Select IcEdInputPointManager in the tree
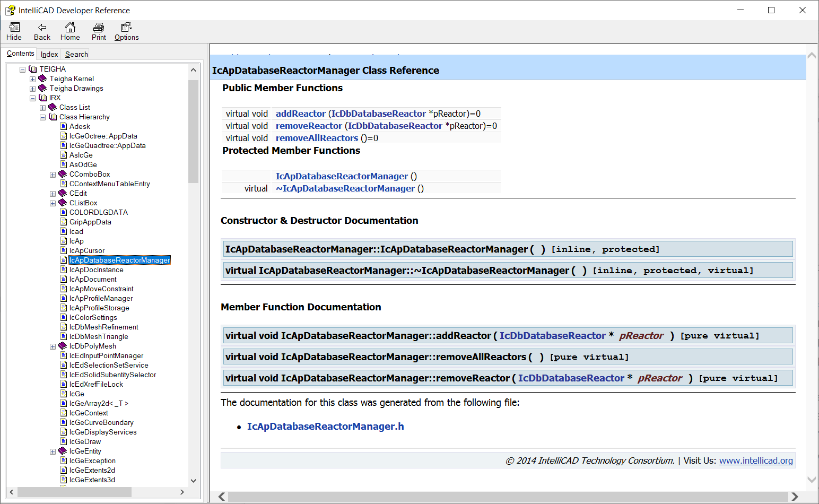 (x=106, y=355)
